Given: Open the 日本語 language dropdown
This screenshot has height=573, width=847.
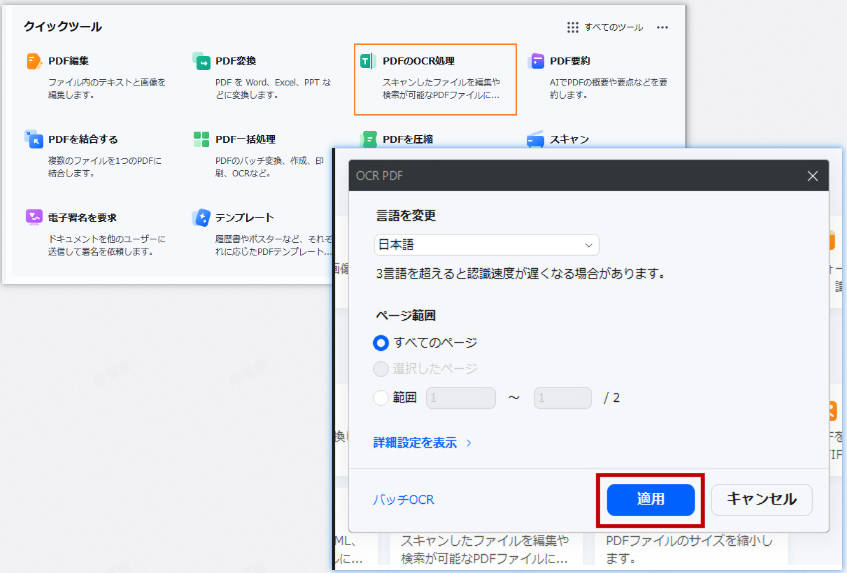Looking at the screenshot, I should [486, 245].
